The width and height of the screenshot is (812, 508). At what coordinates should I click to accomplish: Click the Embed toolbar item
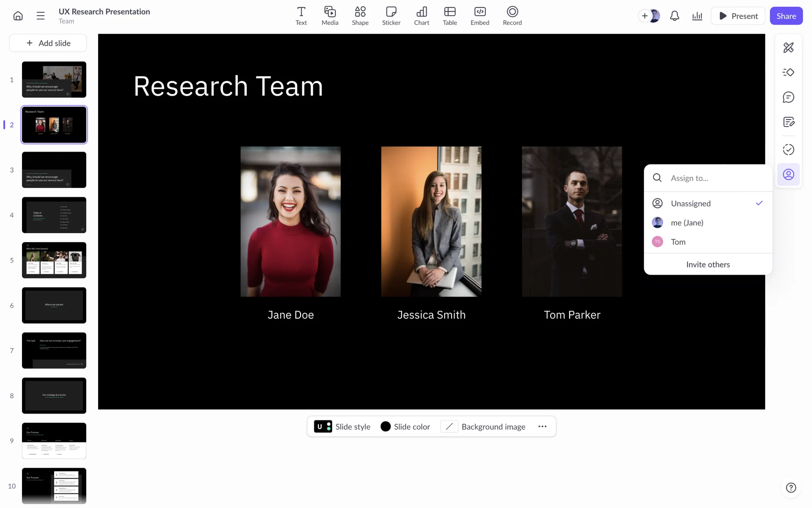click(480, 16)
